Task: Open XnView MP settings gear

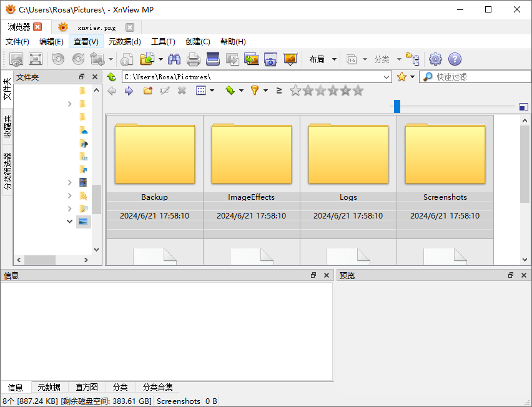Action: (x=435, y=59)
